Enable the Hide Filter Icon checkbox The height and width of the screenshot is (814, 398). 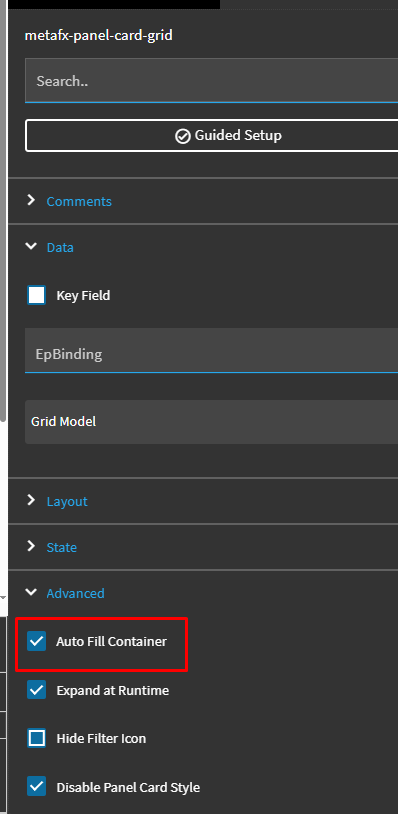[36, 738]
